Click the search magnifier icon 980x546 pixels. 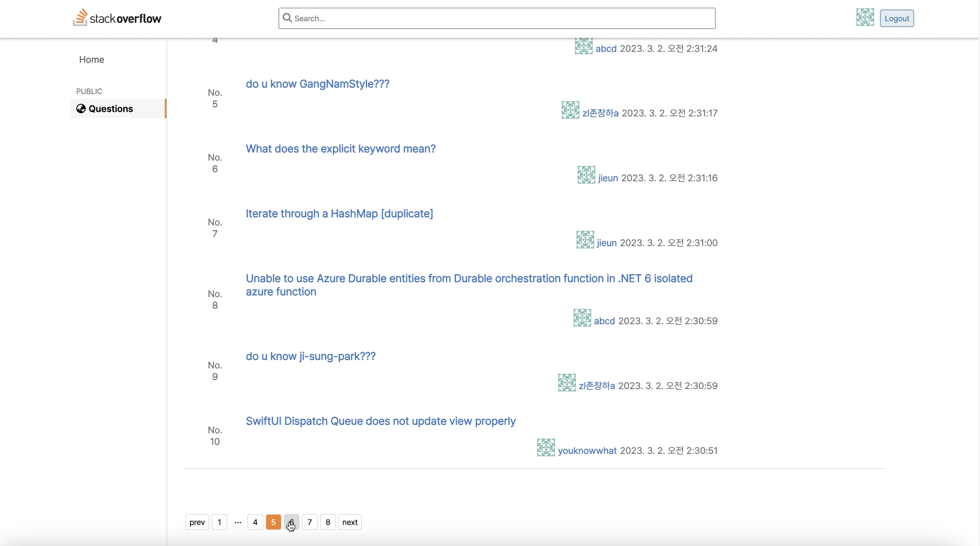(x=287, y=18)
